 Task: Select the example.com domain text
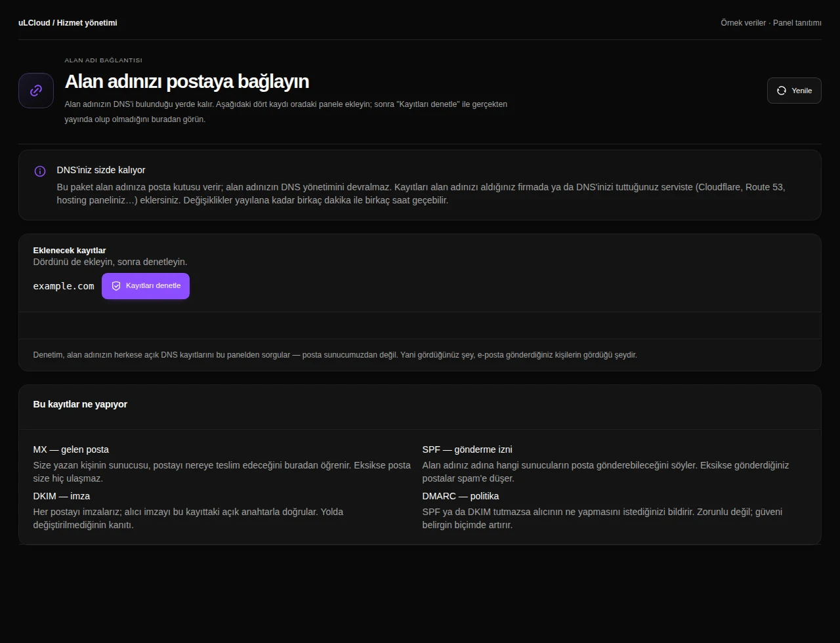64,286
